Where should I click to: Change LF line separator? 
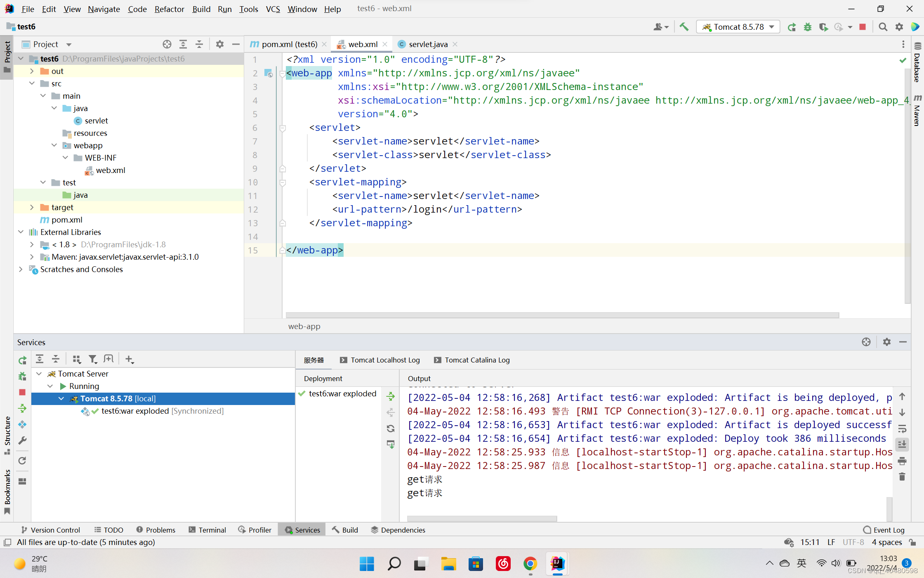point(831,542)
